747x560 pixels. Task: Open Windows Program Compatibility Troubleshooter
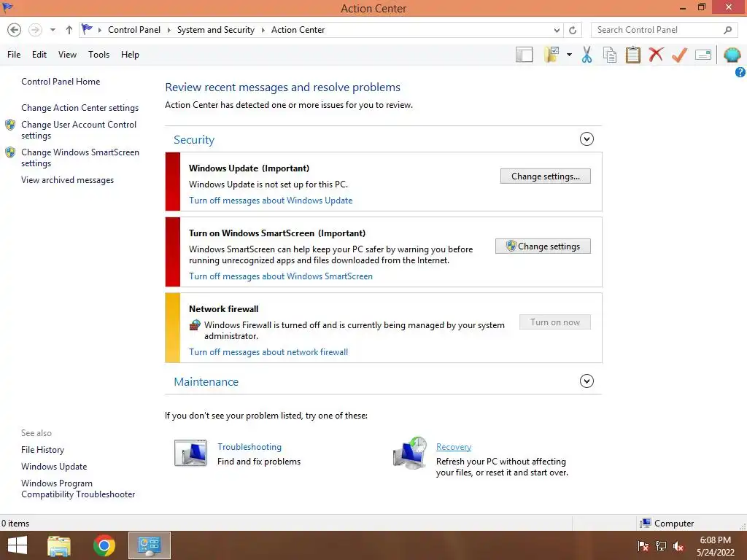pyautogui.click(x=78, y=489)
